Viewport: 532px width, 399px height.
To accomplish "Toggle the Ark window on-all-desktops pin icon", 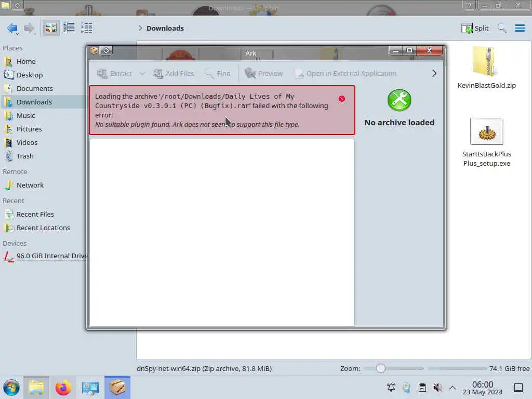I will click(x=106, y=50).
